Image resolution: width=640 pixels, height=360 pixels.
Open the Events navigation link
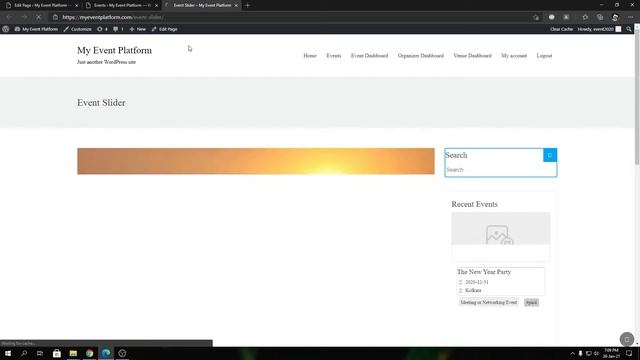pyautogui.click(x=333, y=56)
